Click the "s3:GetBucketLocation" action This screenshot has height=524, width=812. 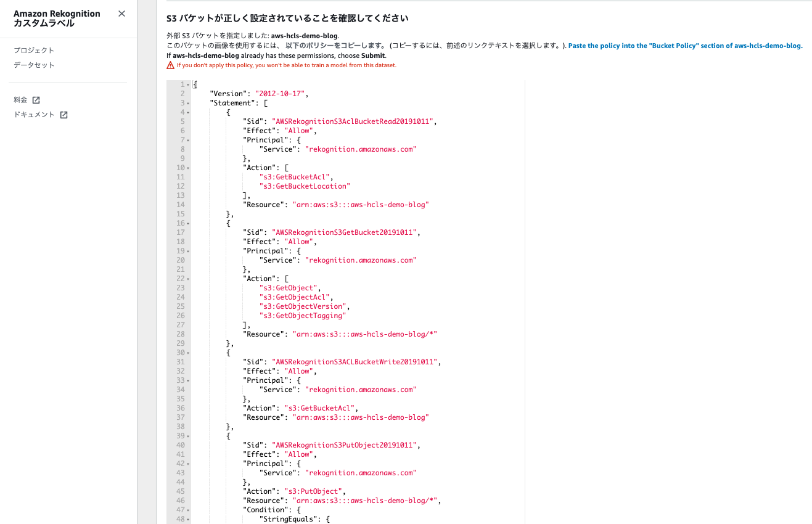pos(305,186)
